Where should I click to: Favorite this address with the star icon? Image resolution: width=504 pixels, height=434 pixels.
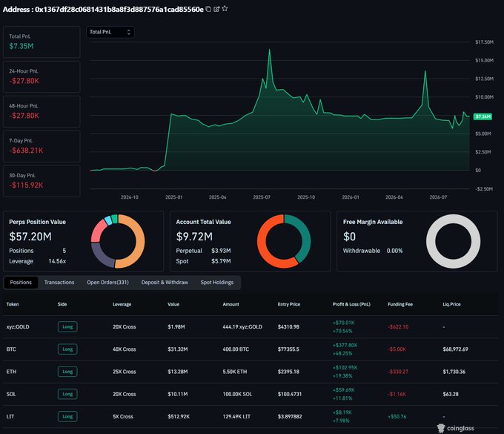225,9
